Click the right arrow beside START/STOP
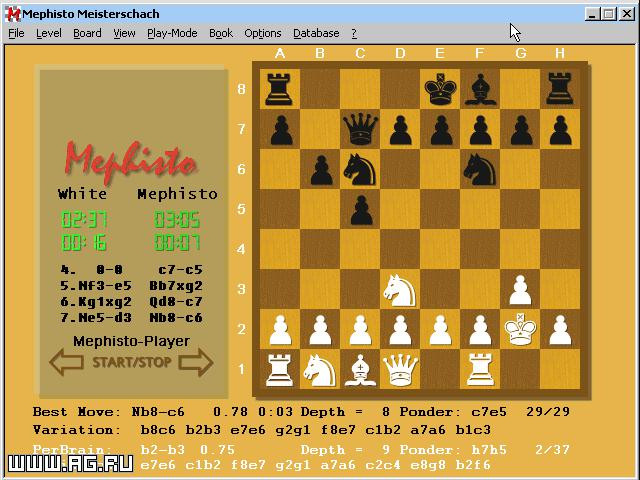640x480 pixels. click(x=196, y=362)
